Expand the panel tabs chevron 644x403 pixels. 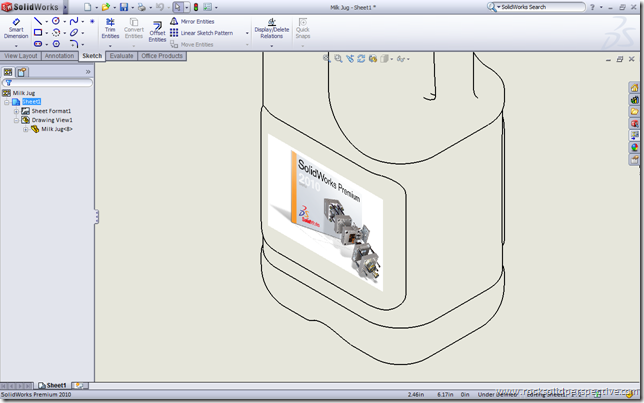[x=88, y=71]
